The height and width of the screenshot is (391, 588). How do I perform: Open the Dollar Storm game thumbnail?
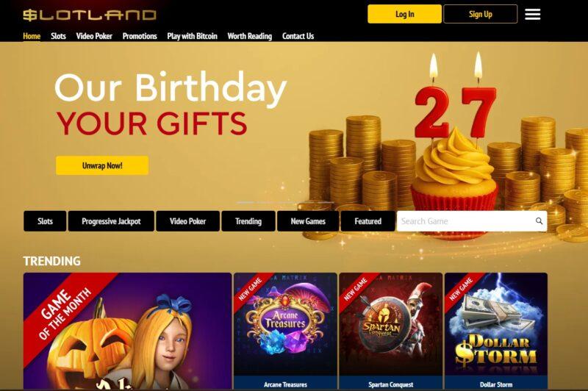496,331
